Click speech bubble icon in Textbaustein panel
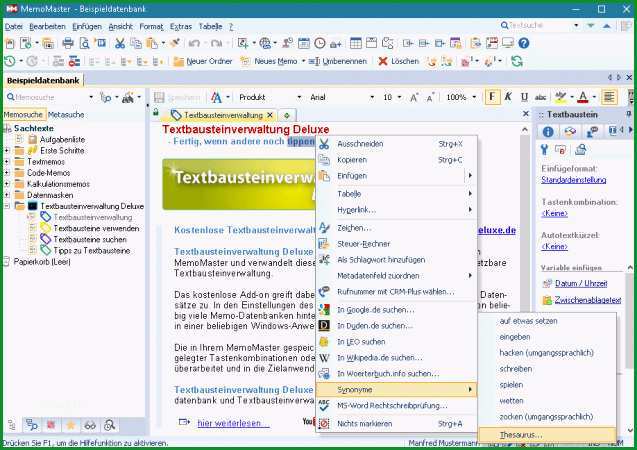 tap(592, 132)
